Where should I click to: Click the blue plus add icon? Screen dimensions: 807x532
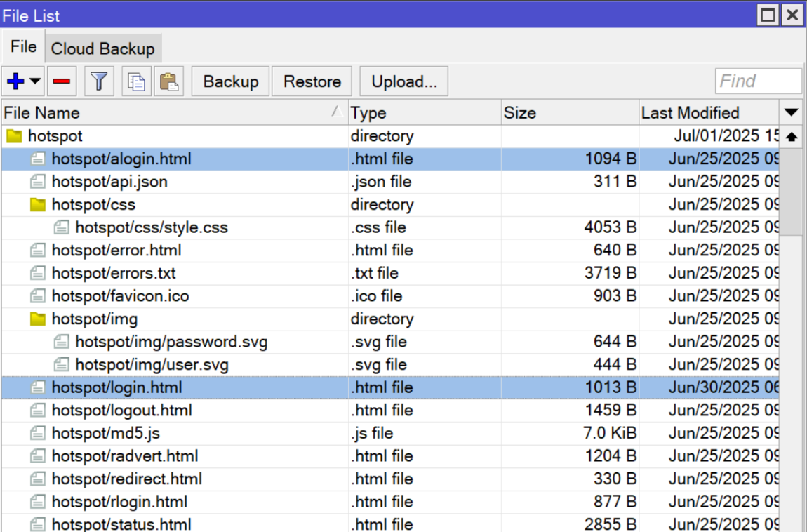point(15,81)
